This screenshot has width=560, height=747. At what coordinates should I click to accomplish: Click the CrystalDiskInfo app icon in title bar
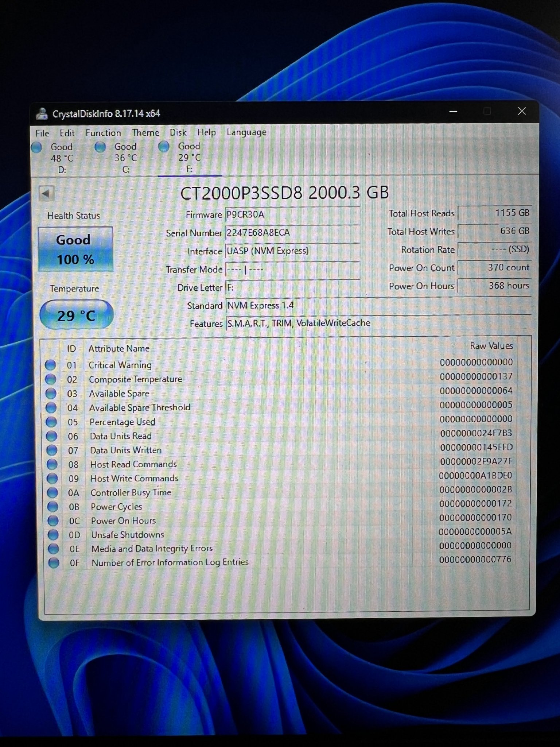point(42,113)
